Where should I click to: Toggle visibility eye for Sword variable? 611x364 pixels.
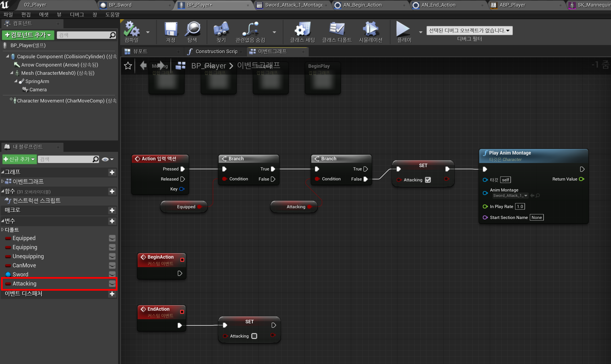click(x=112, y=275)
